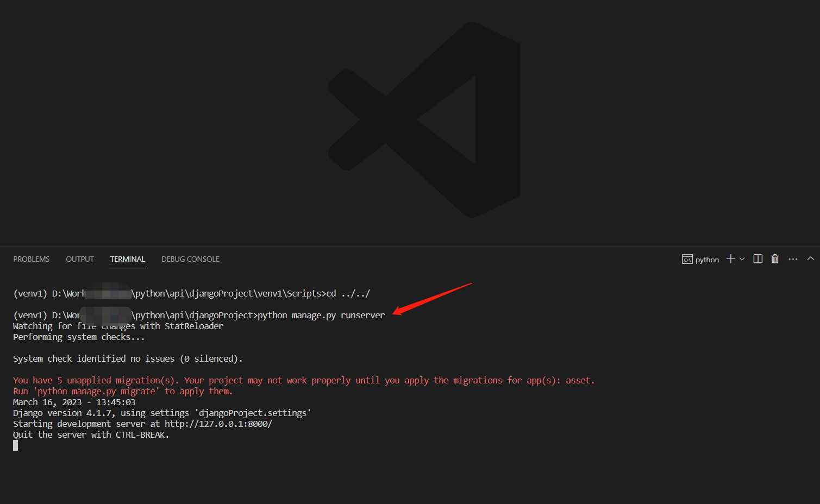Open the PROBLEMS panel tab
Image resolution: width=820 pixels, height=504 pixels.
tap(32, 259)
